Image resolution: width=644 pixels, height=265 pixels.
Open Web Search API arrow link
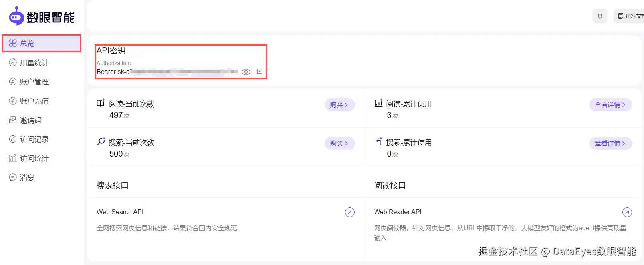pos(350,212)
